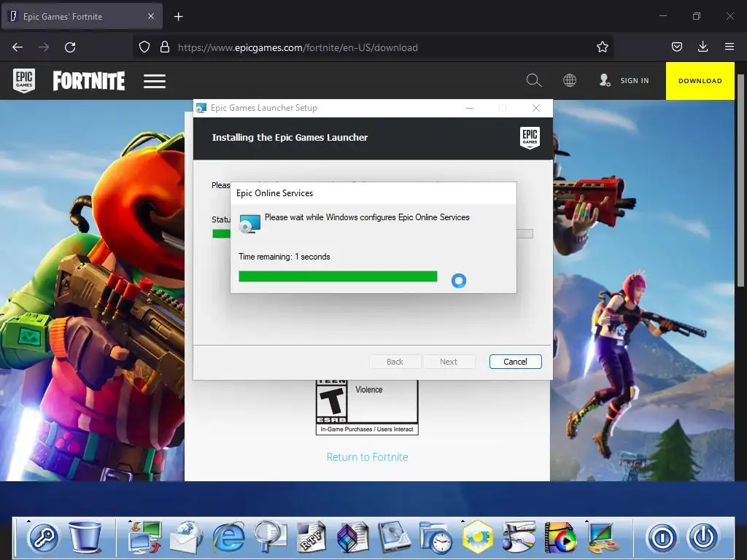This screenshot has height=560, width=747.
Task: Go back with the browser back arrow
Action: point(18,47)
